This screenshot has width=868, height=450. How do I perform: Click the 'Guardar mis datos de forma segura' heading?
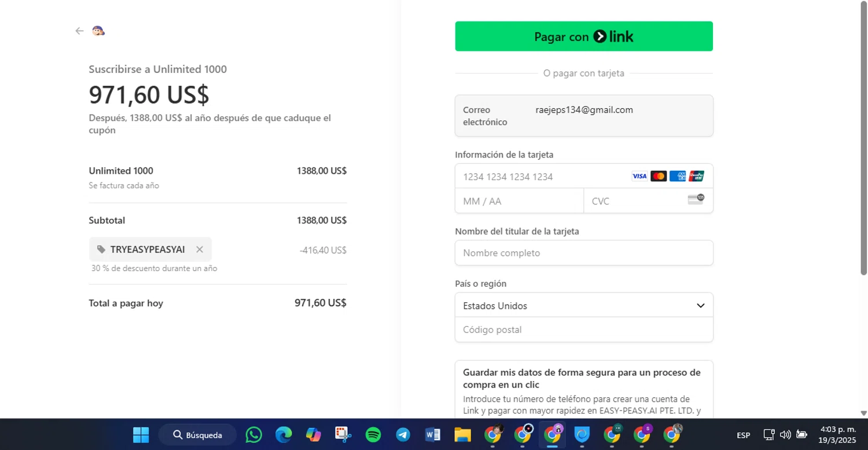(x=582, y=378)
